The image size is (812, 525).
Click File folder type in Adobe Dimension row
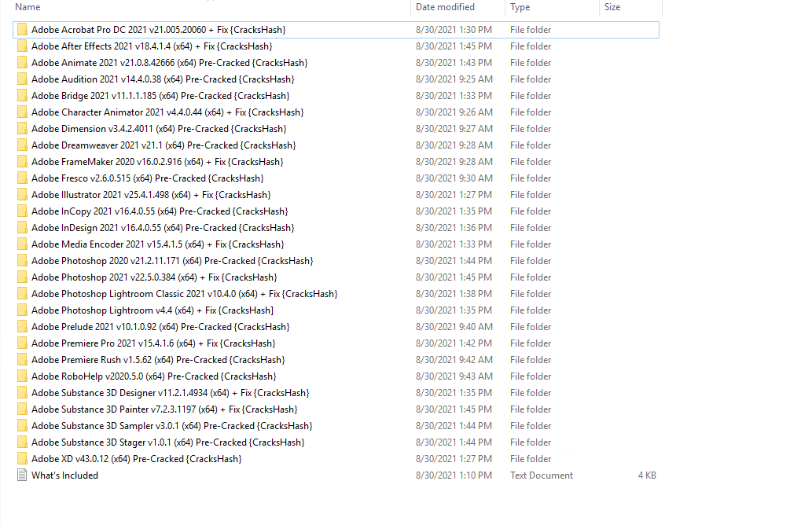[x=531, y=129]
